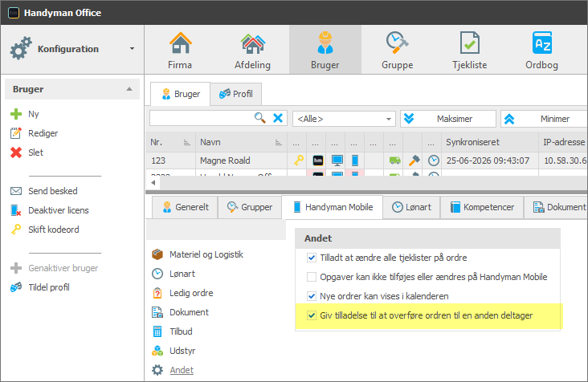Open the Ordbog dictionary section

pyautogui.click(x=541, y=51)
